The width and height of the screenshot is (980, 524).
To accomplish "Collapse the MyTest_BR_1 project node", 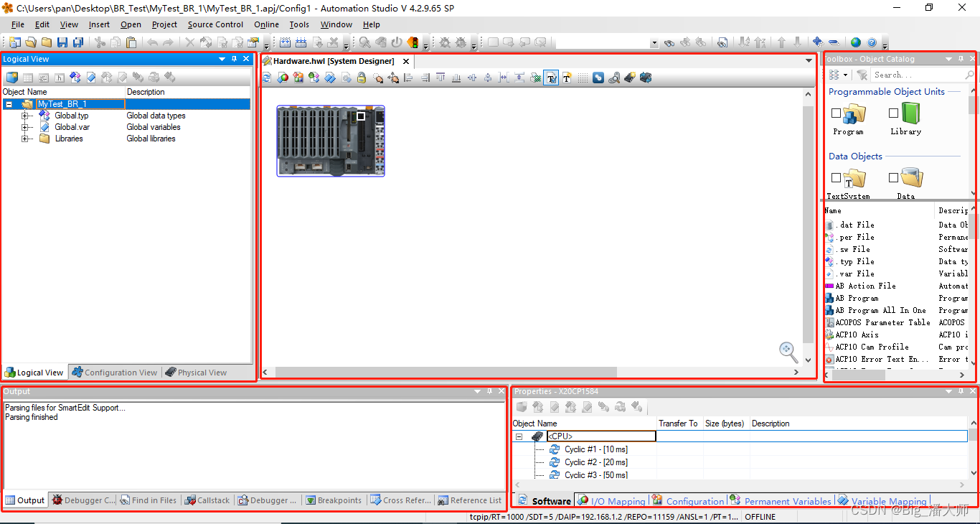I will [x=9, y=104].
